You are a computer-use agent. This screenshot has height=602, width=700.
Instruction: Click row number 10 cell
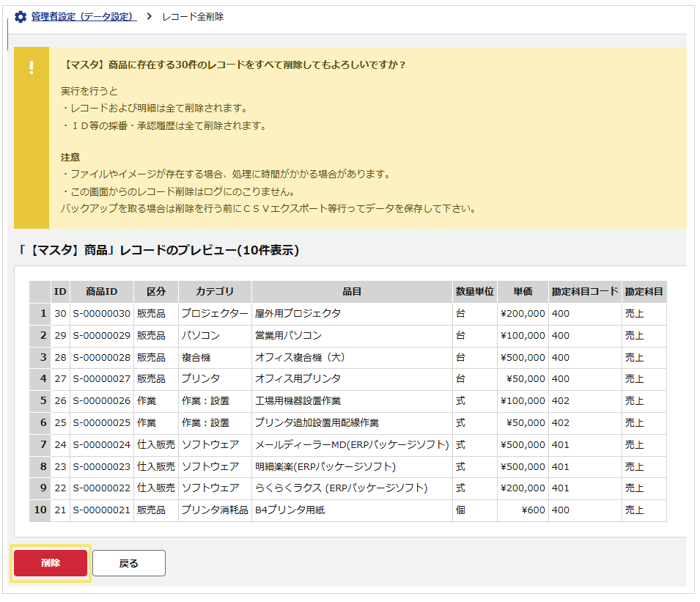40,510
